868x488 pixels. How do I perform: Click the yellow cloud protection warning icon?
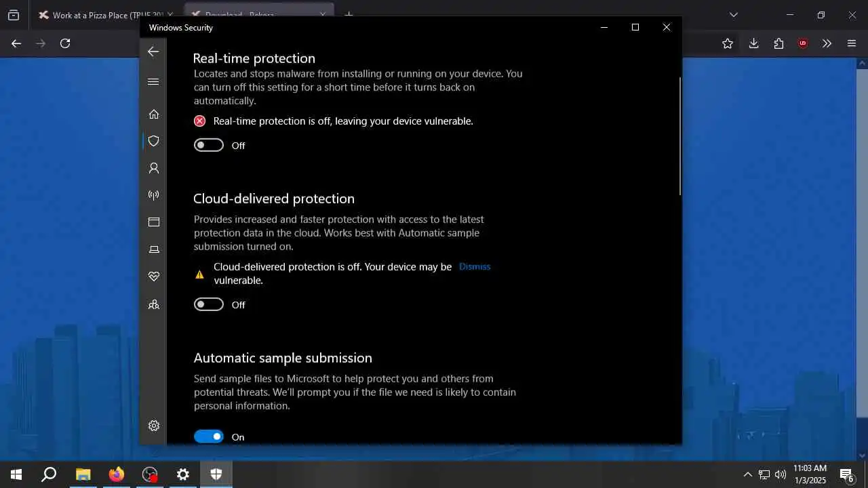click(199, 274)
